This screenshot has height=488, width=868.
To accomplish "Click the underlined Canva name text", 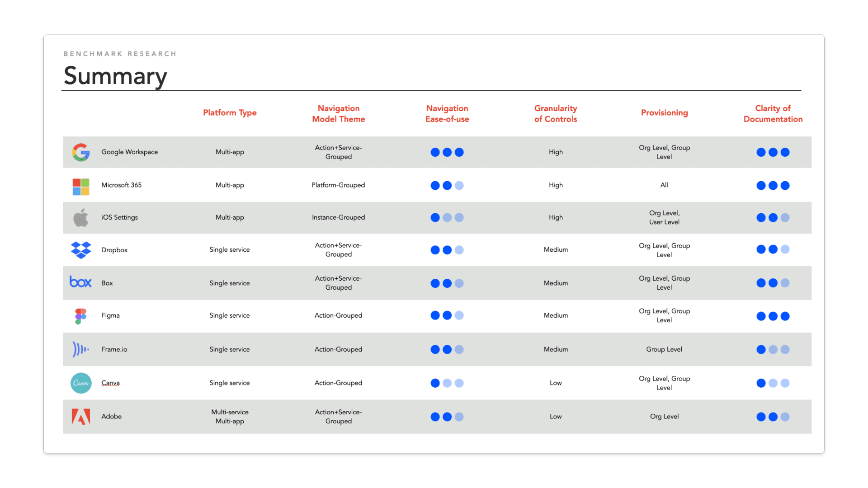I will pyautogui.click(x=110, y=383).
